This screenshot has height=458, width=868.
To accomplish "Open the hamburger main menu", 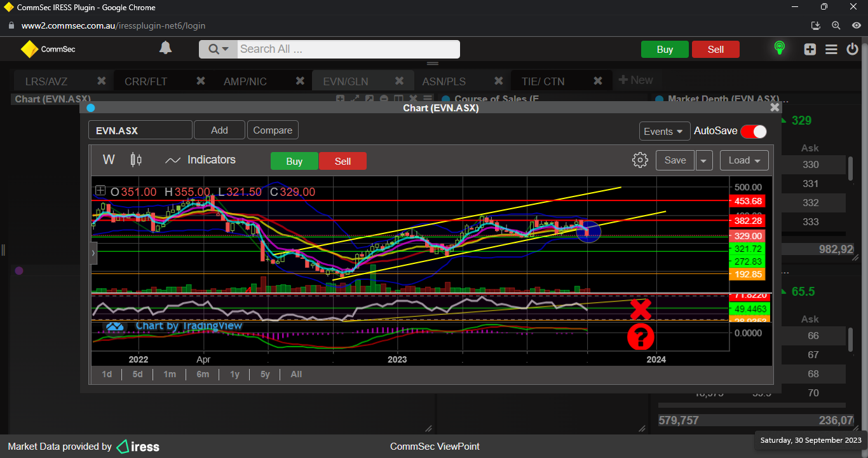I will tap(831, 50).
